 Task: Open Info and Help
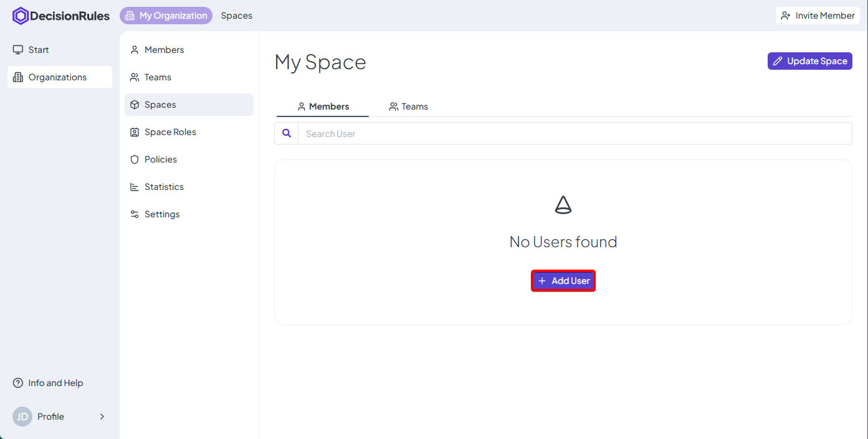[55, 383]
